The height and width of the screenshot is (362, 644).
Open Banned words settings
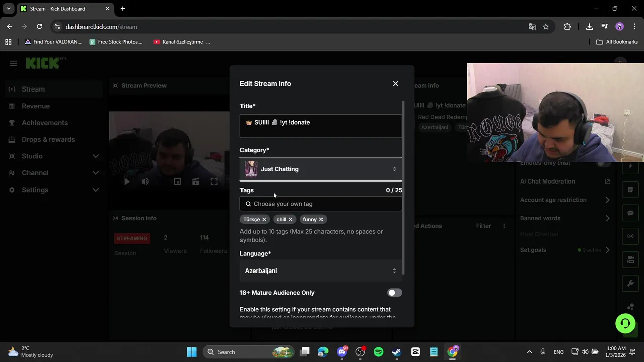[x=565, y=218]
